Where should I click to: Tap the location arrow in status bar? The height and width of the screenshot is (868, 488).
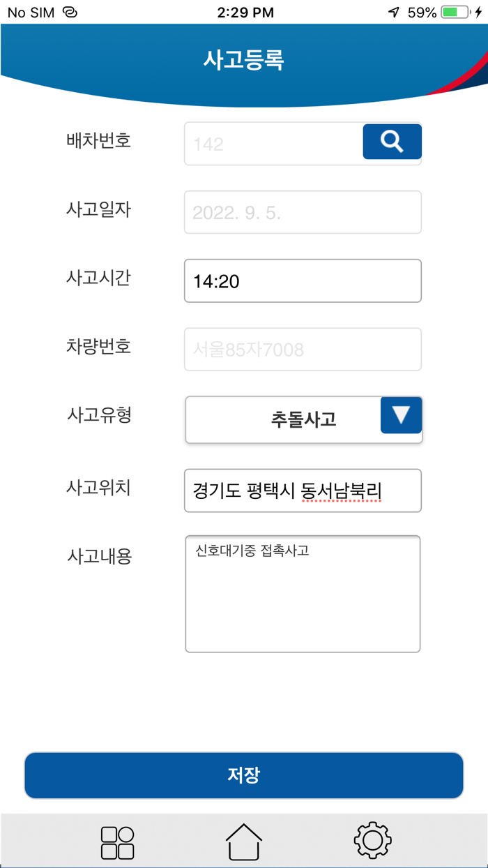click(393, 11)
